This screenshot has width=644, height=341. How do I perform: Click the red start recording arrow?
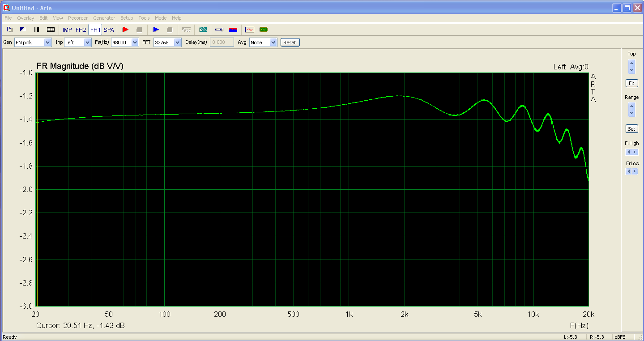tap(125, 30)
